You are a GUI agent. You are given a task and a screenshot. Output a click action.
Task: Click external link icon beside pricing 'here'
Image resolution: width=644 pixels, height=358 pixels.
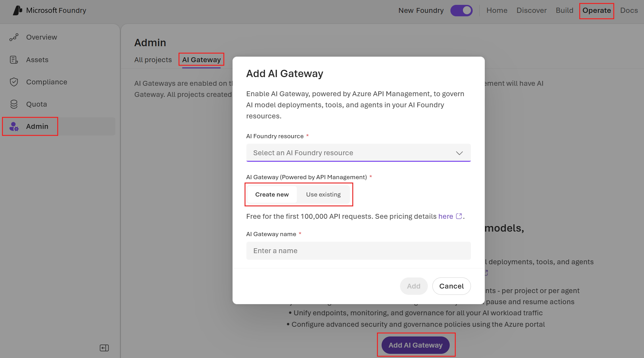point(459,216)
